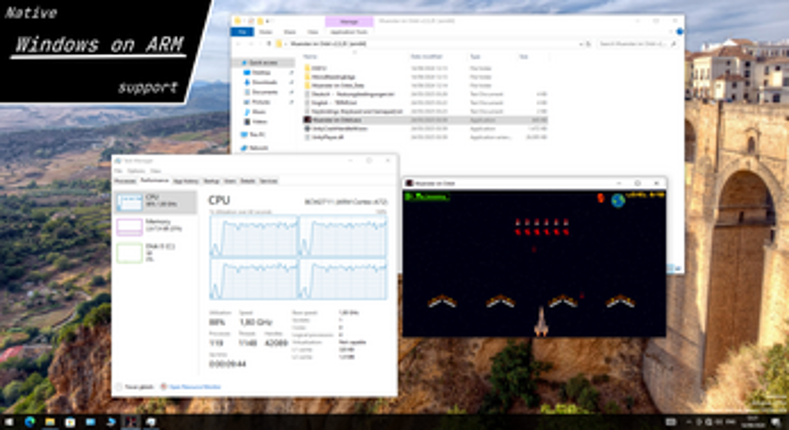Click the Earth icon in the game window
This screenshot has height=430, width=789.
click(618, 200)
